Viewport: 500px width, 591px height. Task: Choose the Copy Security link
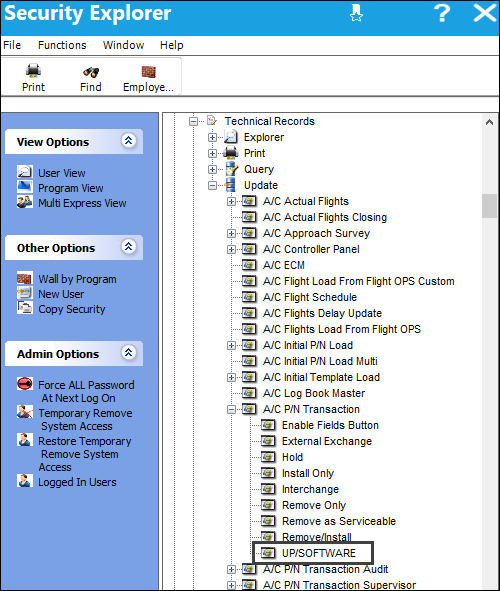(72, 309)
